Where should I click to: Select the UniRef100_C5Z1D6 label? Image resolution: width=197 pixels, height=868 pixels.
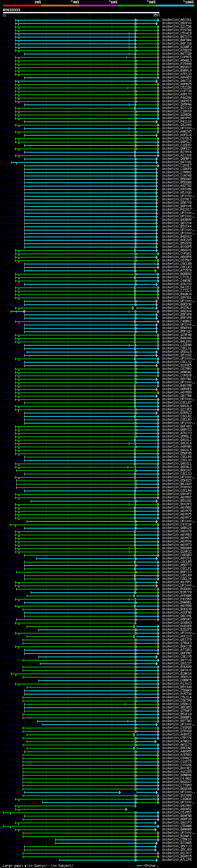click(176, 88)
